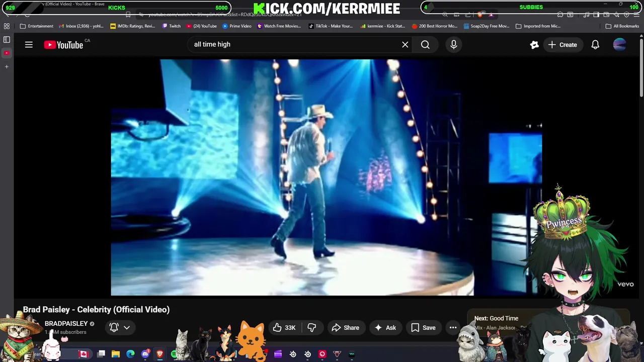The height and width of the screenshot is (362, 644).
Task: Open more actions three-dot menu
Action: pos(453,328)
